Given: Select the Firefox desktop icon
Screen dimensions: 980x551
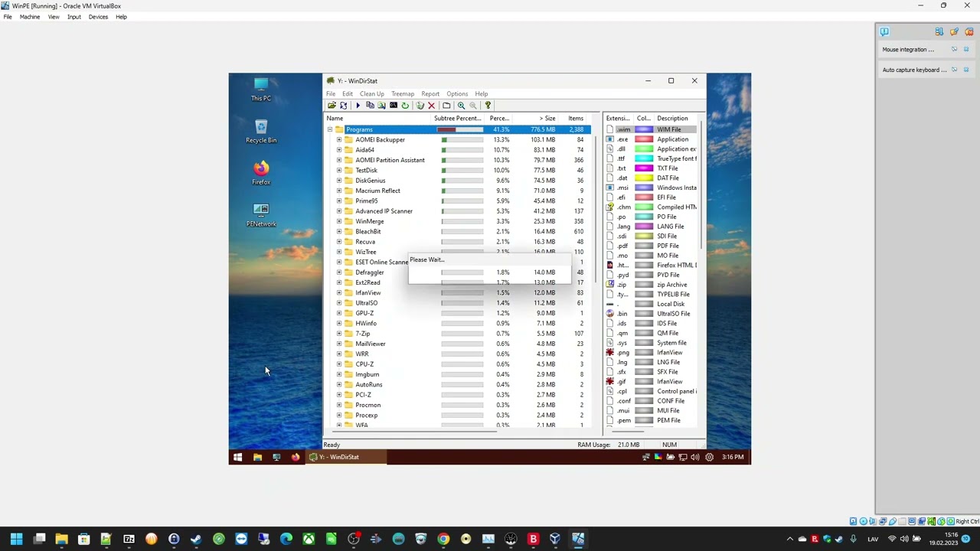Looking at the screenshot, I should pos(261,173).
